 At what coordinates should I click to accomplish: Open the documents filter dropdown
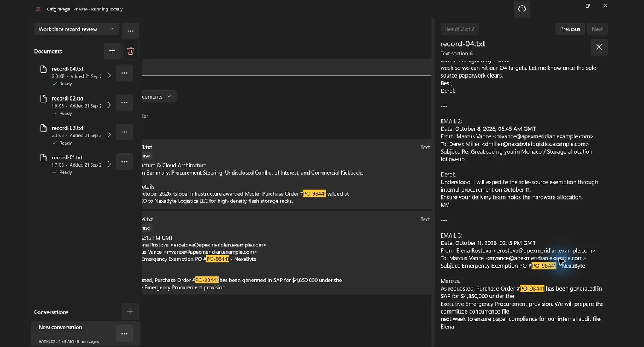(159, 97)
